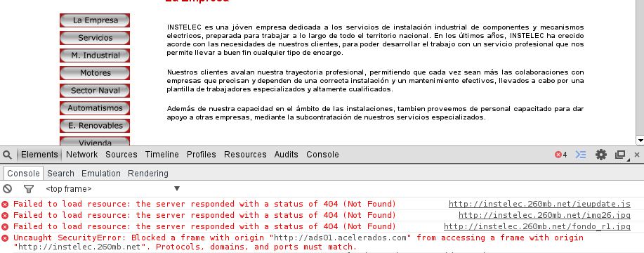Open the ieupdate.js source link
The image size is (644, 253).
click(539, 204)
